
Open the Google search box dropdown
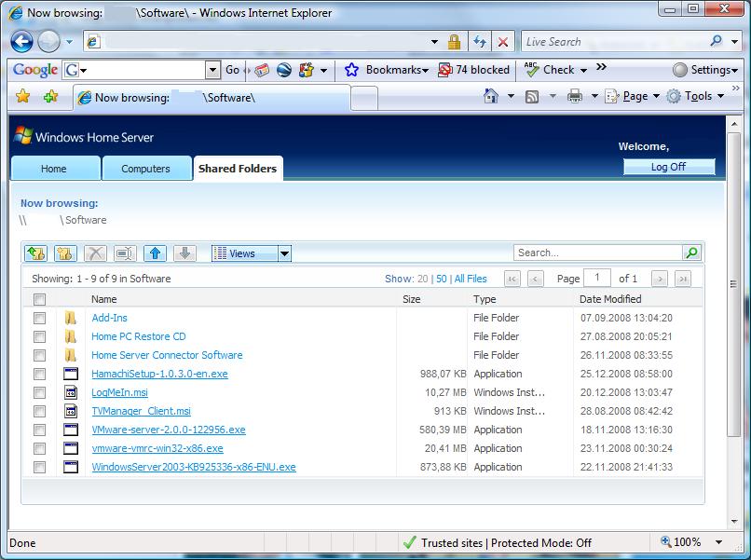(212, 70)
